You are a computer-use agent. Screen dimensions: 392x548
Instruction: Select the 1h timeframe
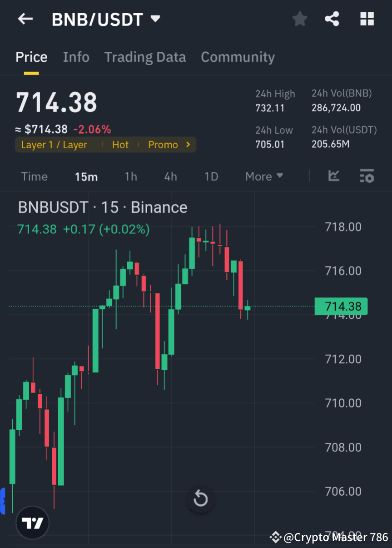click(131, 176)
